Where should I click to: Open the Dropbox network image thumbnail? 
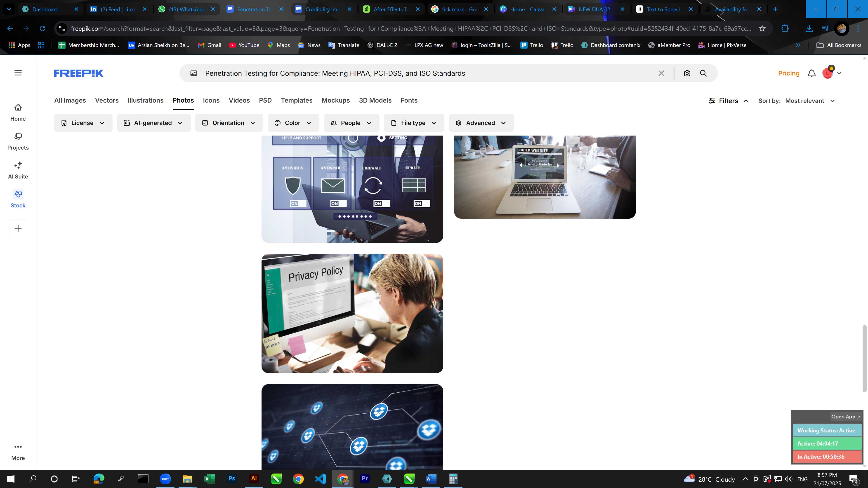click(352, 427)
